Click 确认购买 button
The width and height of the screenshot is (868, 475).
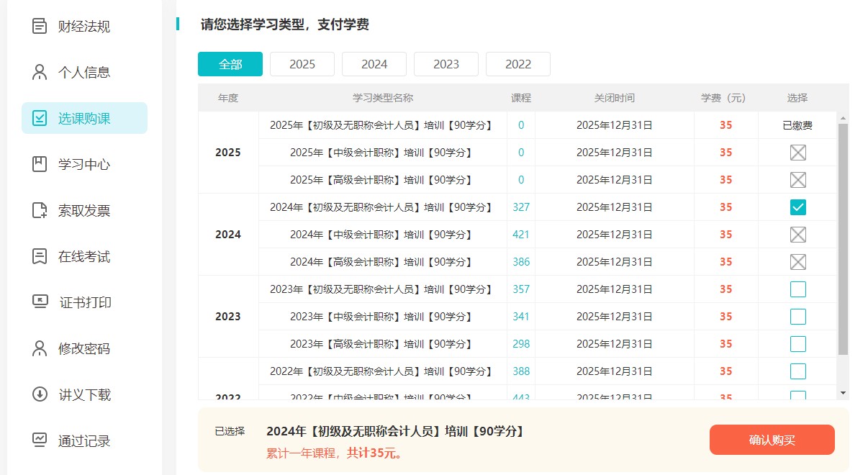[x=772, y=440]
